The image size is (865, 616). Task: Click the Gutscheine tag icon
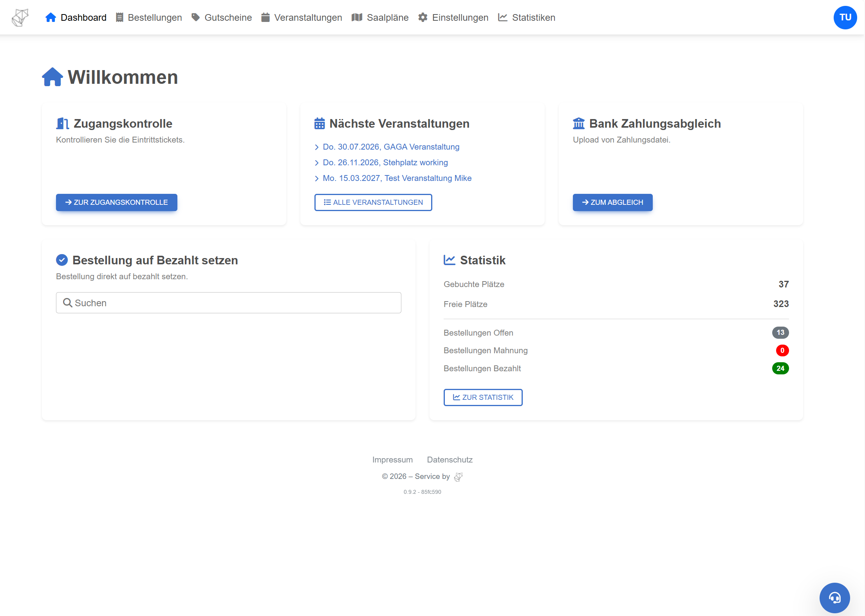(195, 18)
